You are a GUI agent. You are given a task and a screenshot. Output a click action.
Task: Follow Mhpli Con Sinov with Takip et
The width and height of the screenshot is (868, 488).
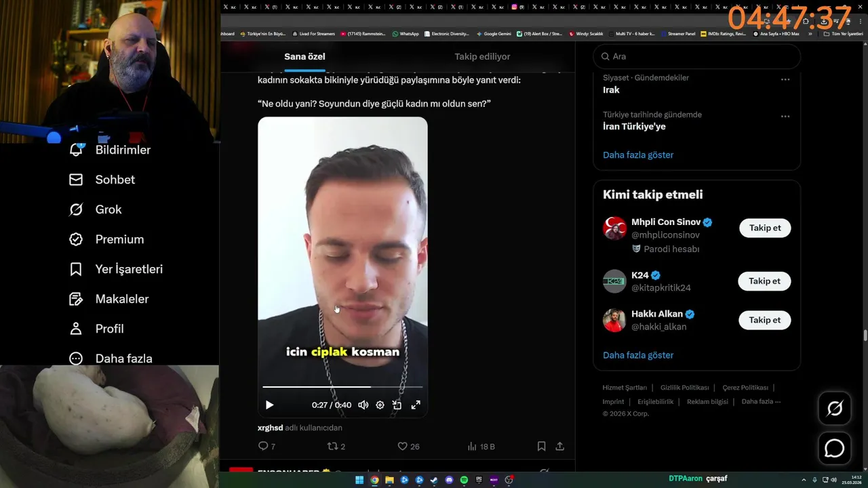tap(765, 228)
